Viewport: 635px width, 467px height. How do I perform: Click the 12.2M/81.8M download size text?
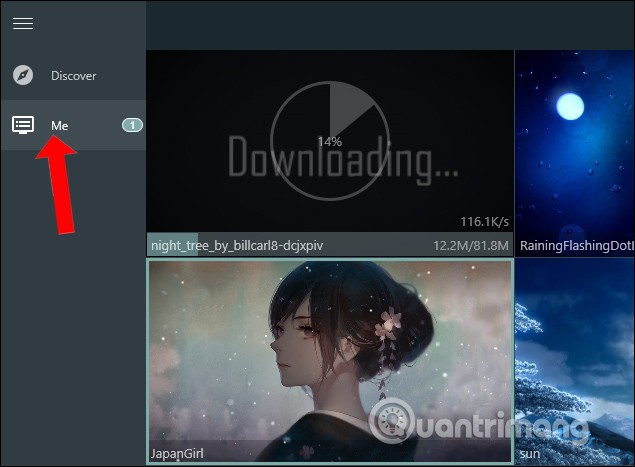coord(471,245)
